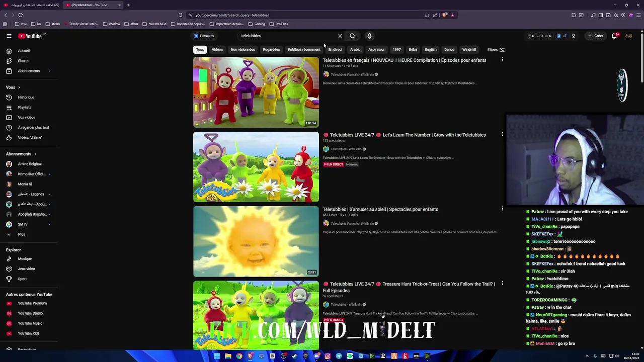The height and width of the screenshot is (362, 644).
Task: Select the Regardées chip
Action: tap(271, 49)
